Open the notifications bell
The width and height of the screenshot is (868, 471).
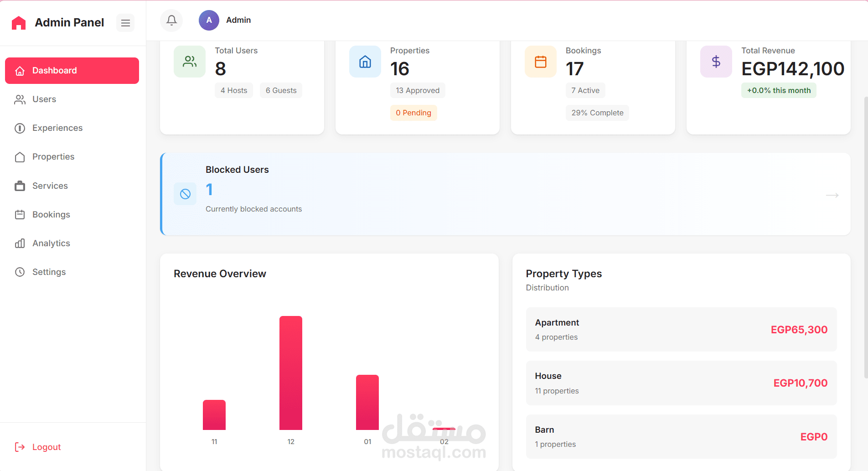[x=171, y=21]
